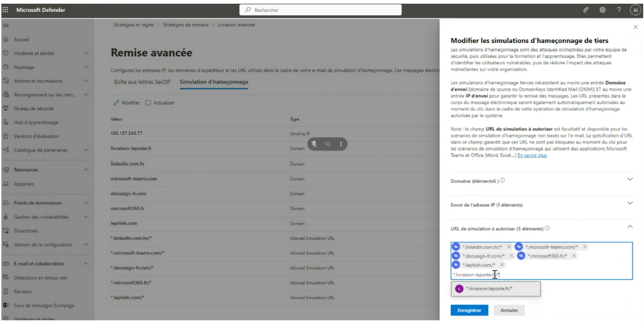Click the Enregistrer button
Image resolution: width=644 pixels, height=324 pixels.
click(x=469, y=310)
